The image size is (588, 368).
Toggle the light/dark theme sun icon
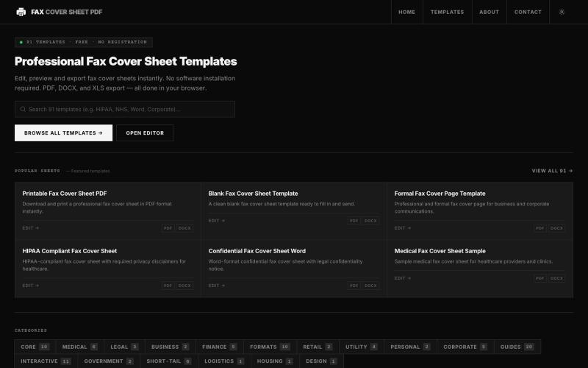tap(562, 12)
